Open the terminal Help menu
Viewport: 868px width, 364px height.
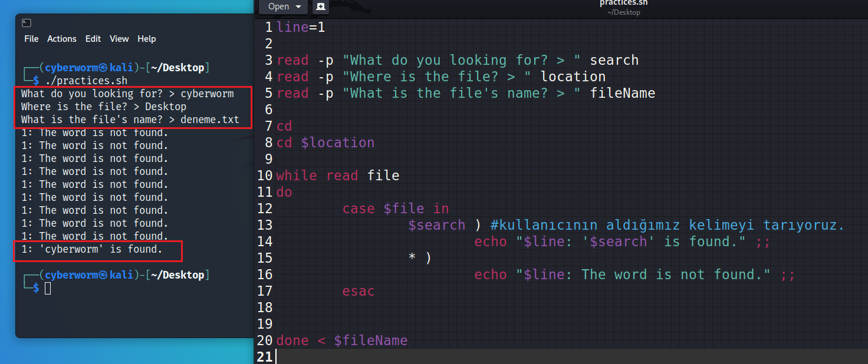[147, 39]
